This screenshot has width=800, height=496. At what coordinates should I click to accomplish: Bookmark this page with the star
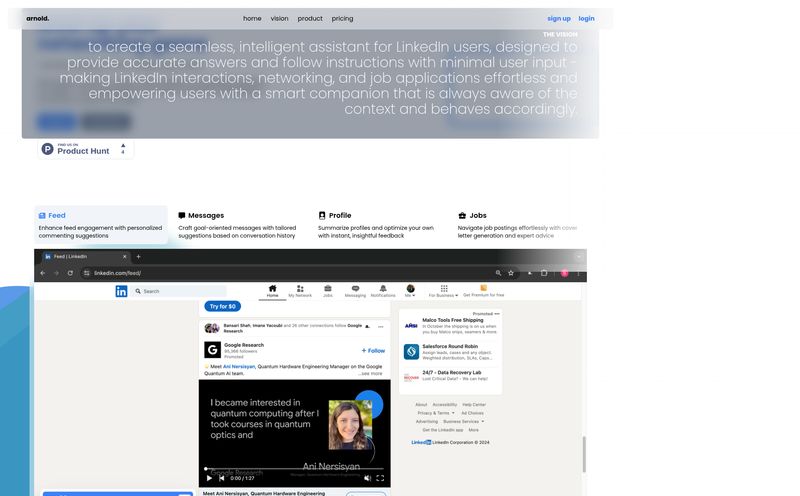(511, 273)
